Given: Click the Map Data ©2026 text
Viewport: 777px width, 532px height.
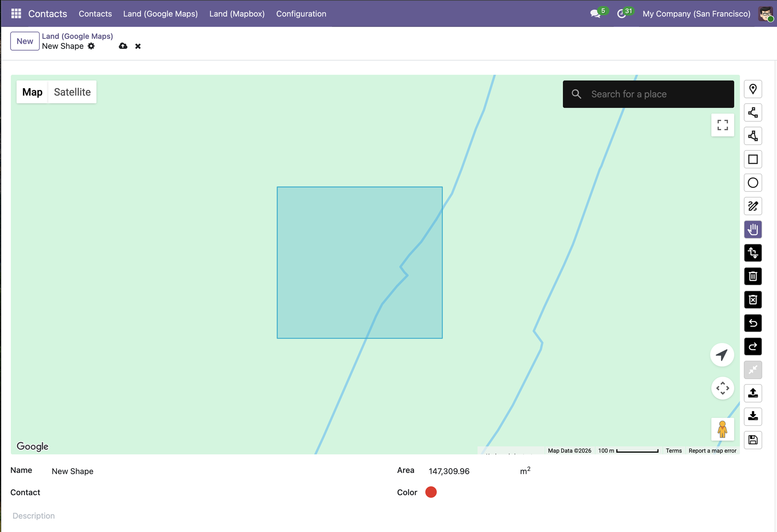Looking at the screenshot, I should coord(569,451).
